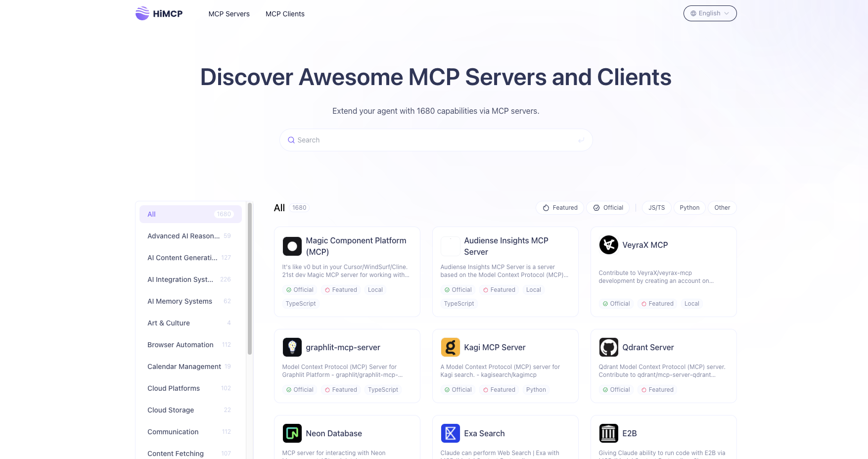Open Exa Search title link

click(x=484, y=433)
